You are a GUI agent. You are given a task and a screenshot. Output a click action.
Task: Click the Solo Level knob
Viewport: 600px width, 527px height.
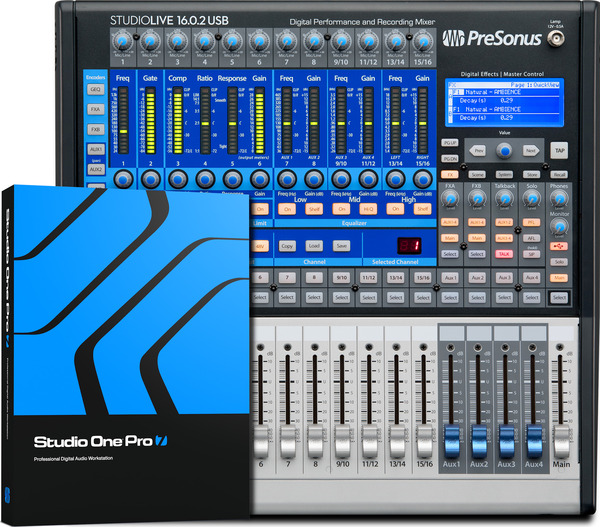(532, 199)
